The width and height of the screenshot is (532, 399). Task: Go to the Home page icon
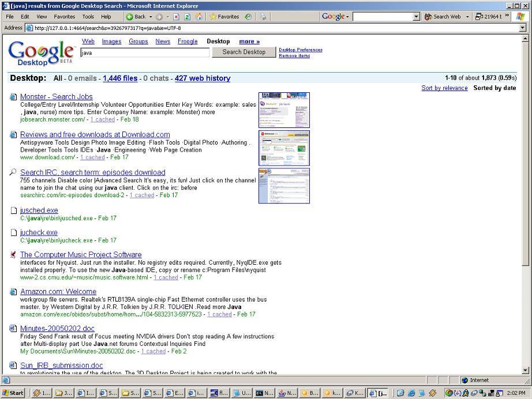pos(199,17)
